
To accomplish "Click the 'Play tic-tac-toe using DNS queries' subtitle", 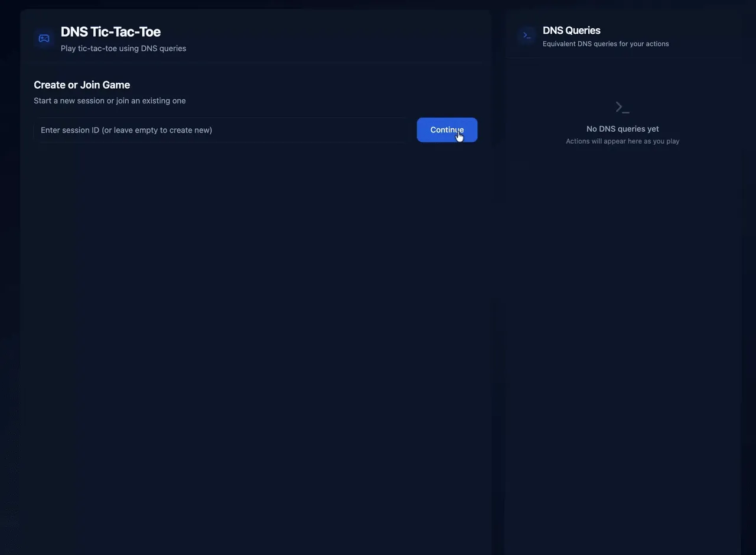I will (x=123, y=48).
